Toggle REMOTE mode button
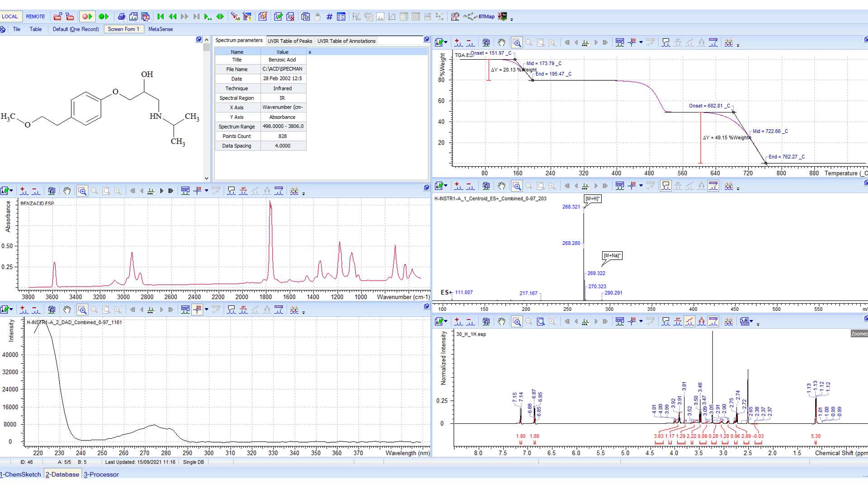The image size is (868, 488). [x=36, y=16]
